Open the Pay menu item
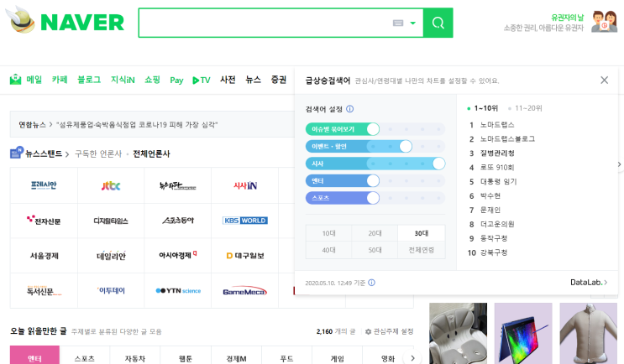The image size is (624, 364). (176, 81)
